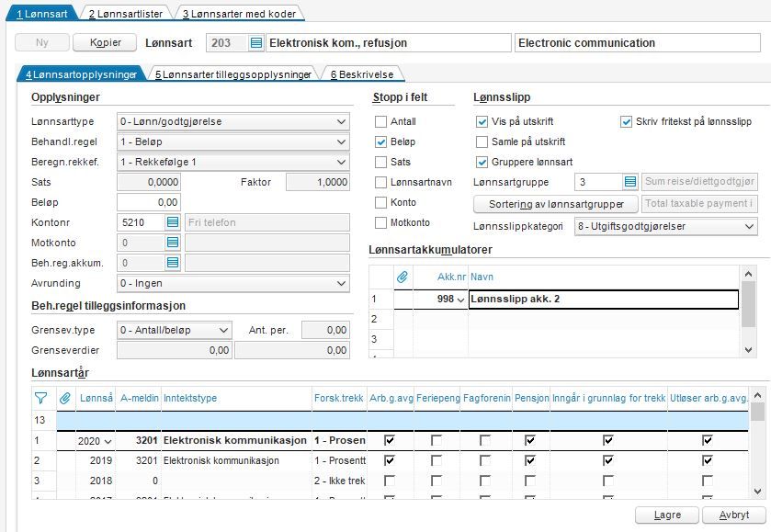Click scroll down arrow in Lønnsartår table

click(x=757, y=492)
